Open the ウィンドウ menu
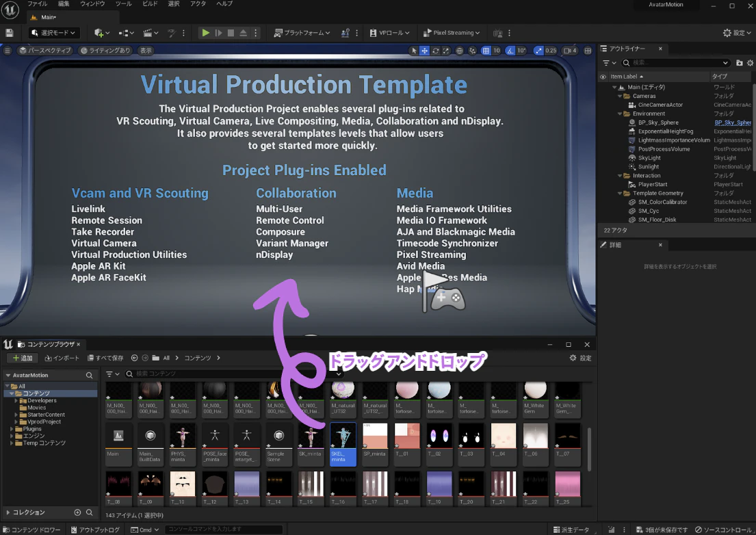This screenshot has width=756, height=535. pyautogui.click(x=92, y=4)
